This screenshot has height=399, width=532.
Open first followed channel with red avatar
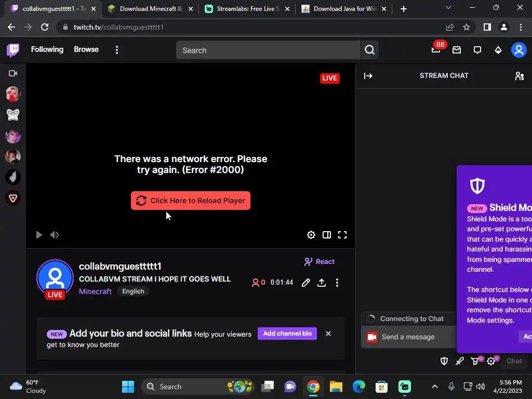(x=13, y=94)
